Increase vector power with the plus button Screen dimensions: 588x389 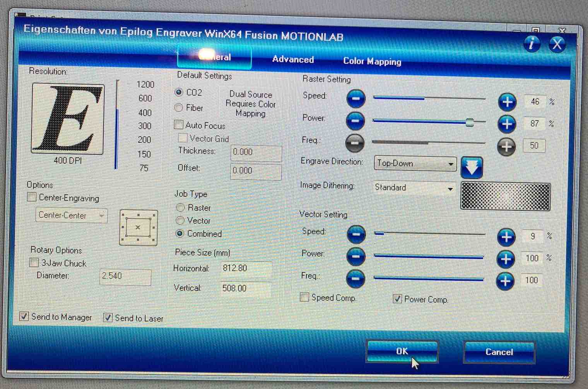coord(506,259)
